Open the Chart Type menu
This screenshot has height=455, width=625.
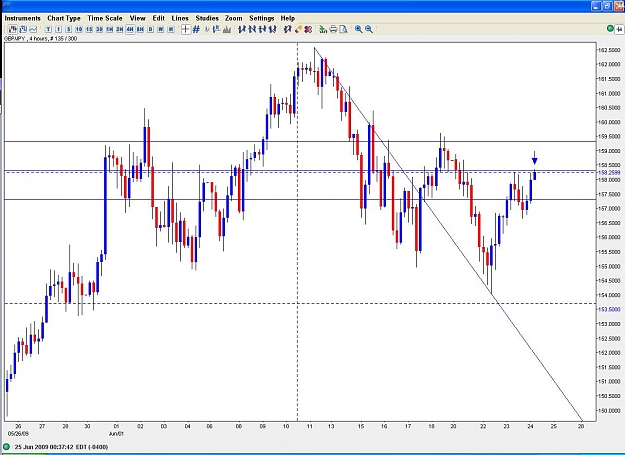tap(64, 18)
